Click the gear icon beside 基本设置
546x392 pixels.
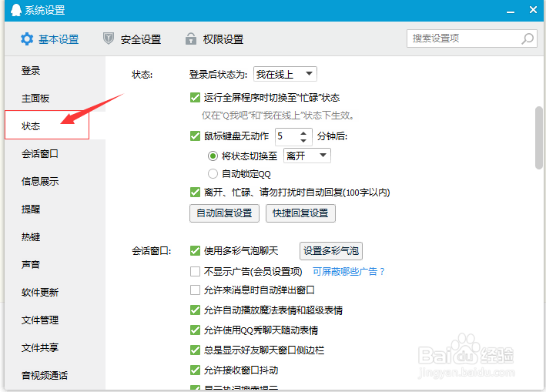pos(27,39)
